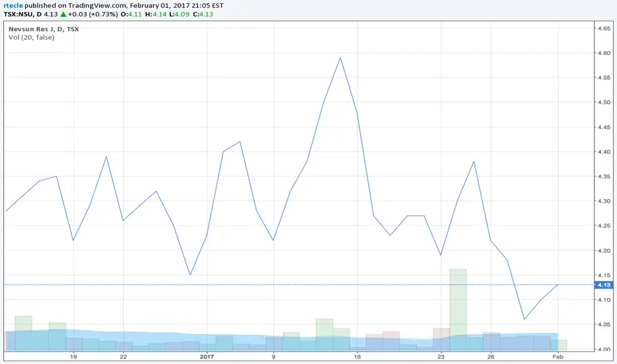Click the tallest green volume bar

tap(458, 310)
